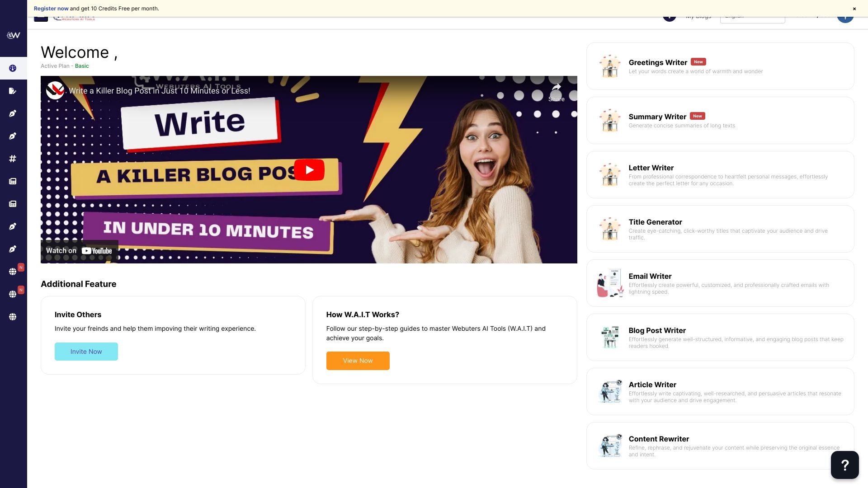Dismiss the Register now banner
Viewport: 868px width, 488px height.
[x=854, y=9]
